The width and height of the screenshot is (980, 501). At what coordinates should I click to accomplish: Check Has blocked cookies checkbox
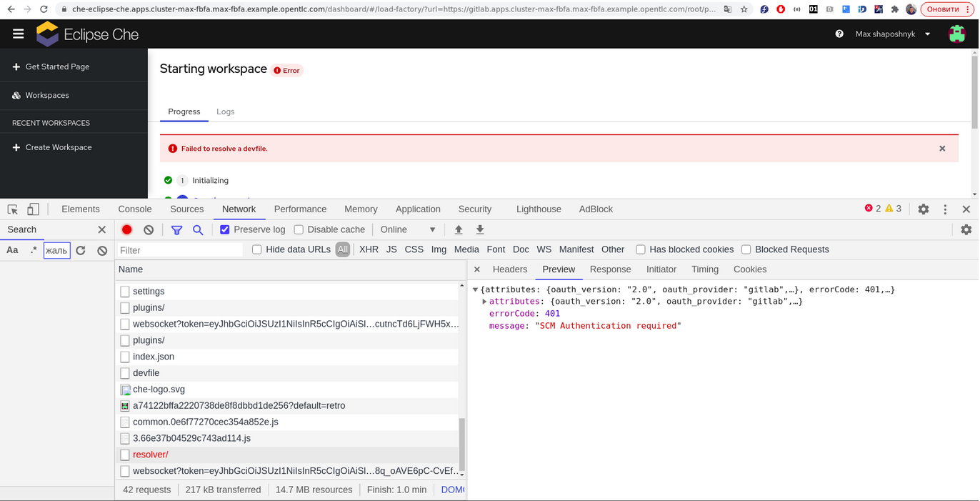(641, 249)
